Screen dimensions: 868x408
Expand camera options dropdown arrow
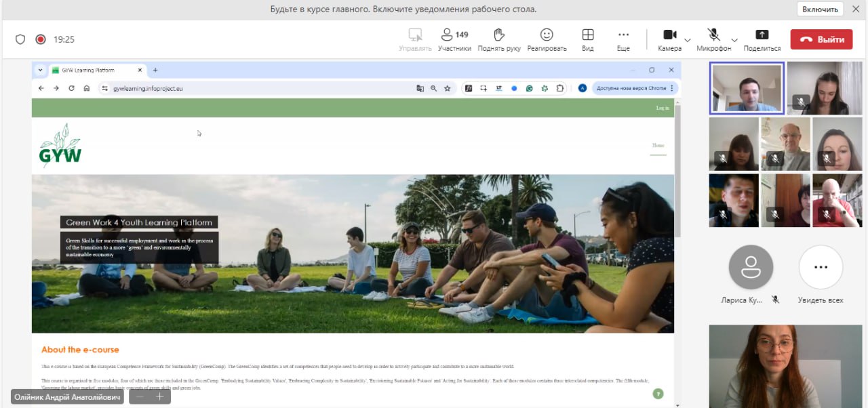tap(688, 40)
